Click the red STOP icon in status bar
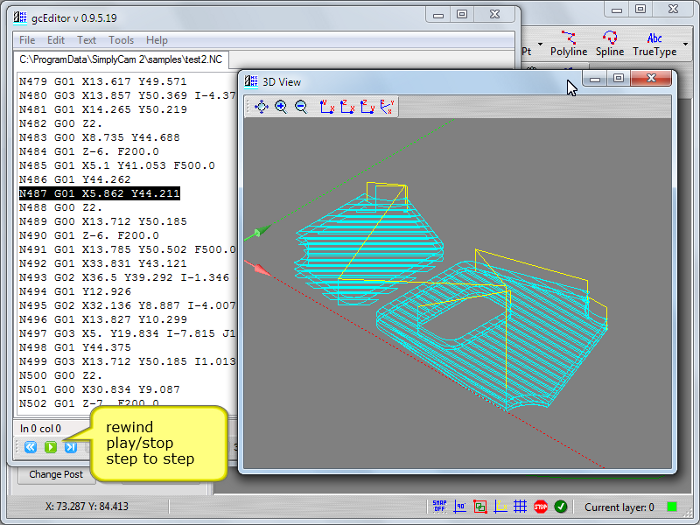The height and width of the screenshot is (525, 700). pos(541,507)
